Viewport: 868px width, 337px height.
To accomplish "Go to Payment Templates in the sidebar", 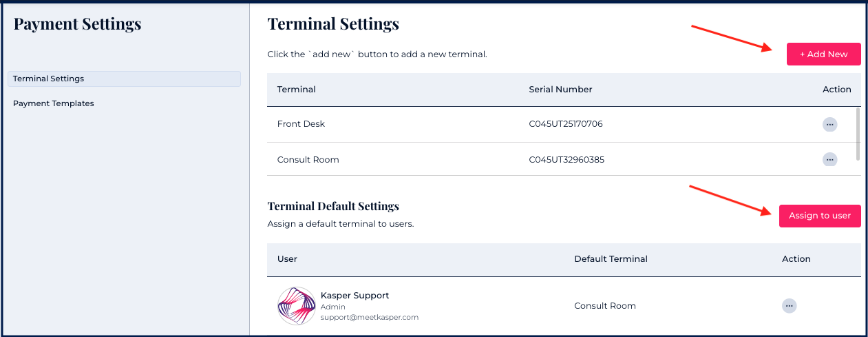I will pos(54,103).
